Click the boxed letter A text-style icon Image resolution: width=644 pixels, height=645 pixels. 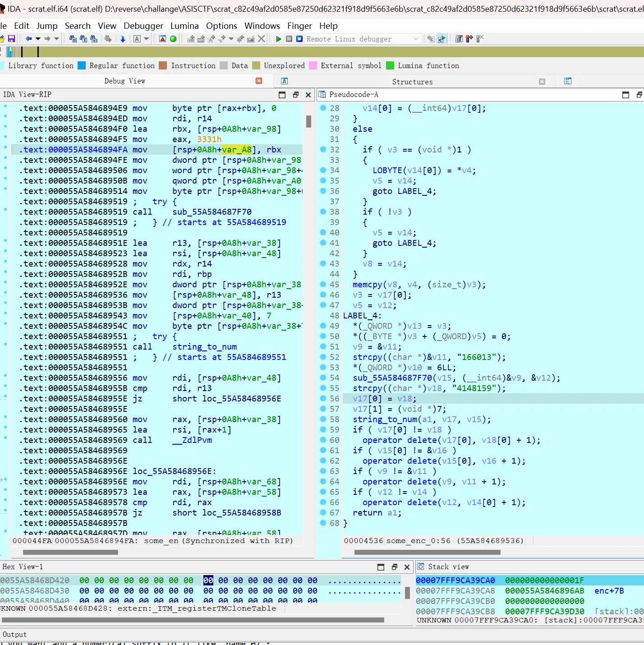[x=137, y=39]
